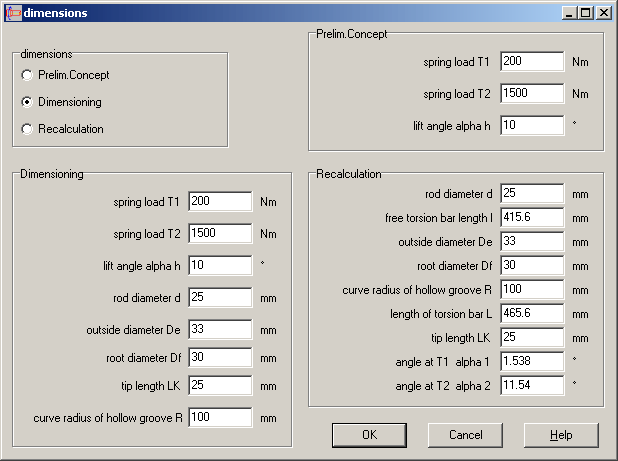Click outside diameter De field in Dimensioning
The width and height of the screenshot is (618, 461).
220,329
